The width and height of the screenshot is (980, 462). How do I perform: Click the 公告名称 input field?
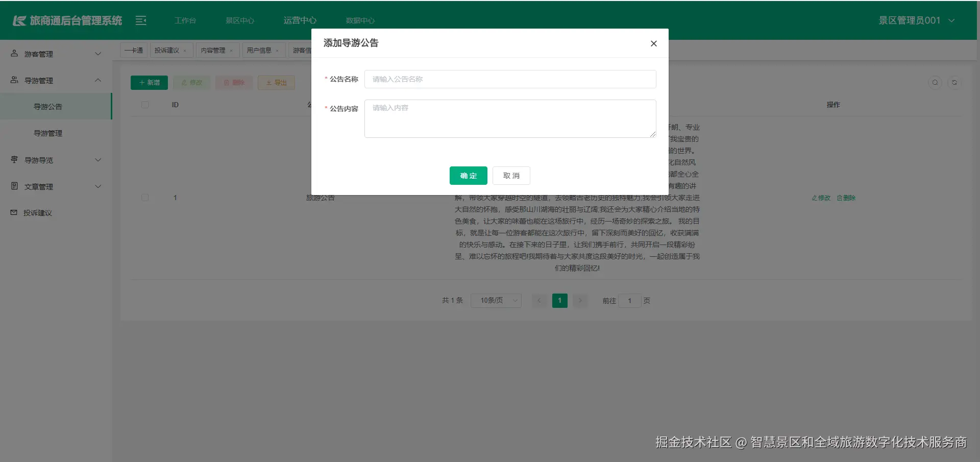coord(510,79)
